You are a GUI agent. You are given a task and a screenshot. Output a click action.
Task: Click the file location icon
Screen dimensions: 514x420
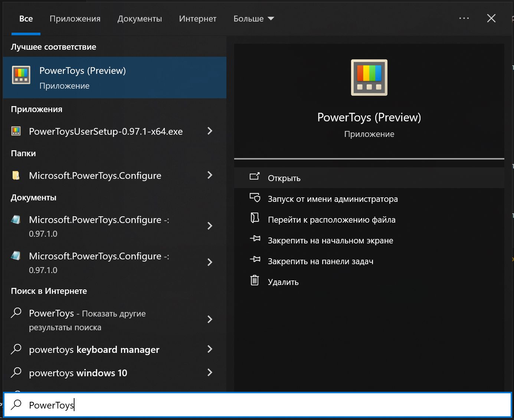[255, 218]
